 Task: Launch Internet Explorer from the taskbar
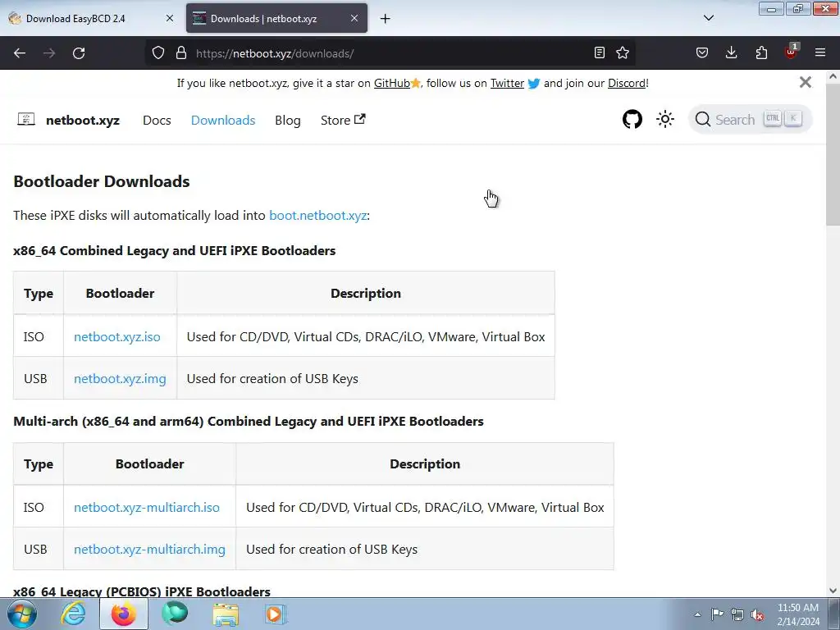click(73, 614)
